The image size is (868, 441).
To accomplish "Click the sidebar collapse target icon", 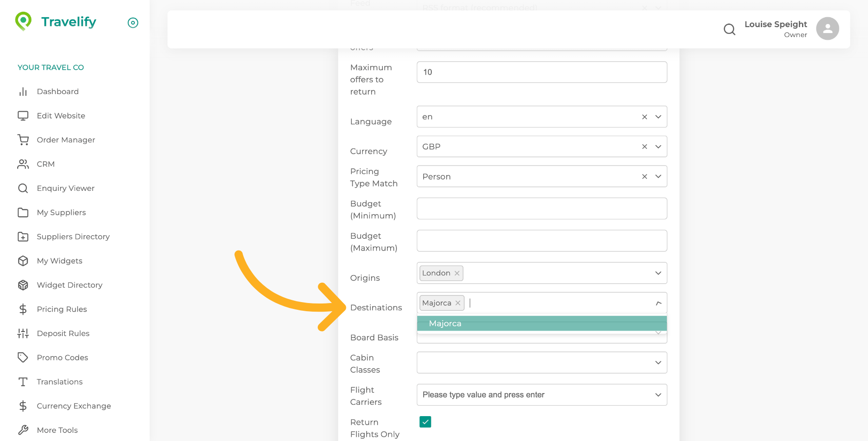I will click(133, 23).
